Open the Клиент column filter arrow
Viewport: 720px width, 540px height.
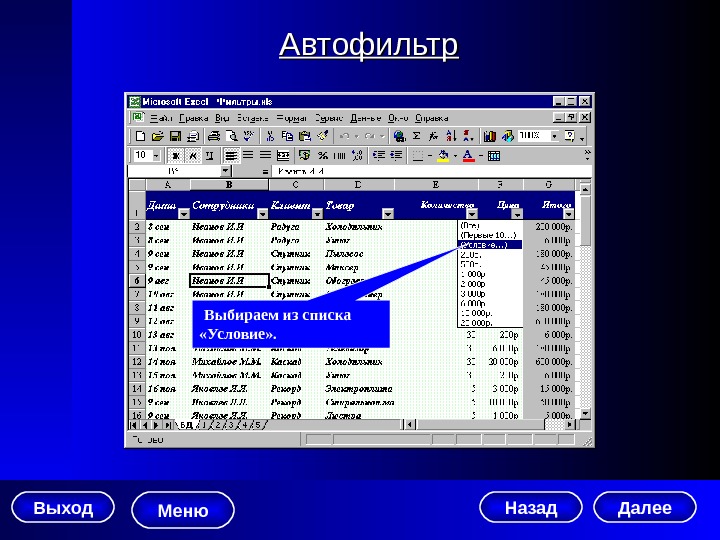point(317,214)
